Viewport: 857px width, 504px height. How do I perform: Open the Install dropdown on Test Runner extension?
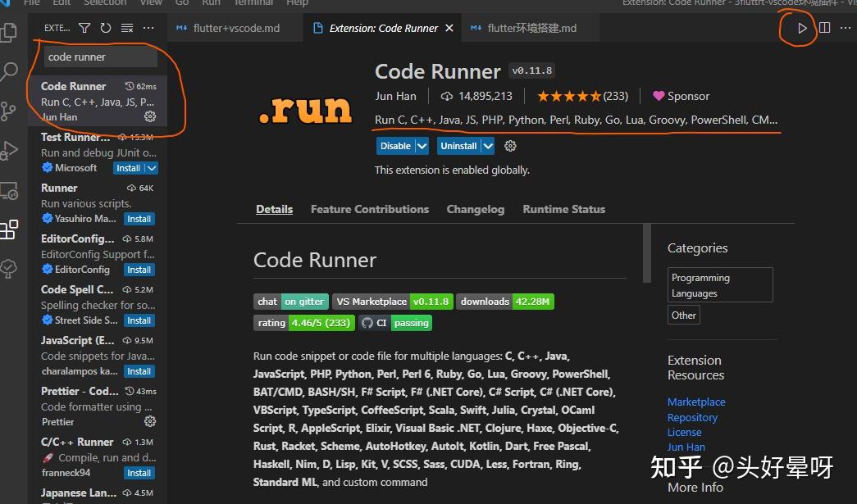coord(149,167)
